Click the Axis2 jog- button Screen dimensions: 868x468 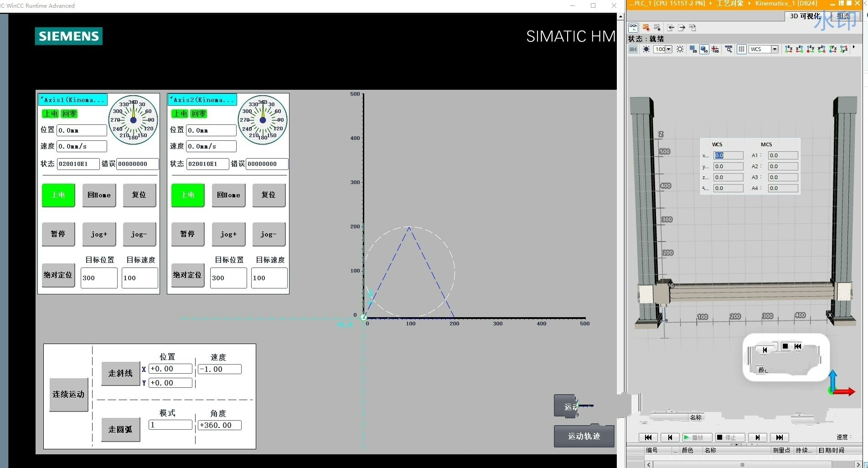pos(269,234)
